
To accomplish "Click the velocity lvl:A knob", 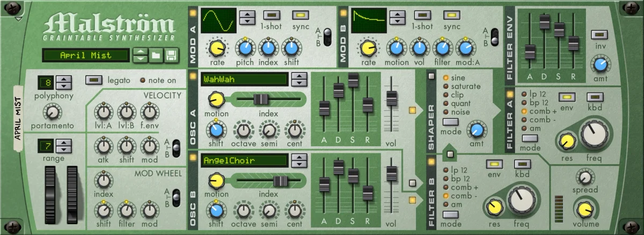I will [x=103, y=112].
